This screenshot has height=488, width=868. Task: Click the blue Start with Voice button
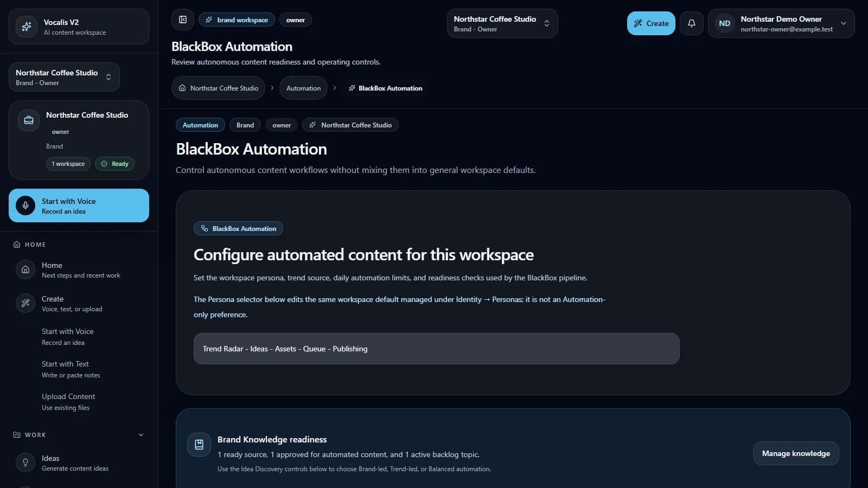(79, 206)
